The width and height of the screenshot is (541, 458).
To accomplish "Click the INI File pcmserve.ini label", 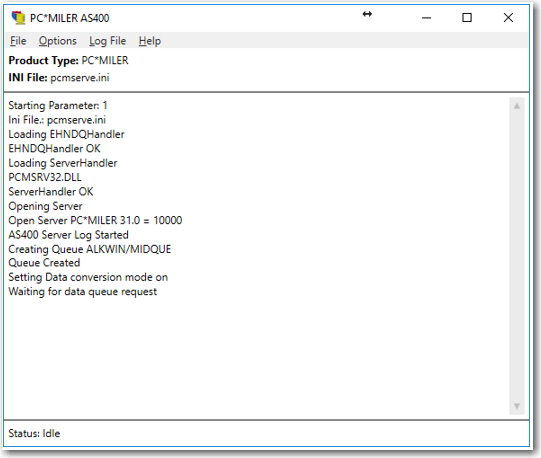I will [59, 77].
